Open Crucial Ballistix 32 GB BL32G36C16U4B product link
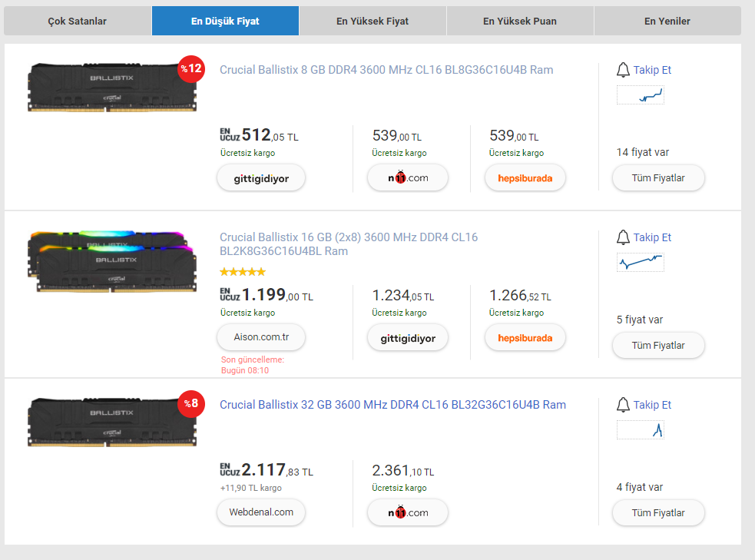 [x=393, y=405]
